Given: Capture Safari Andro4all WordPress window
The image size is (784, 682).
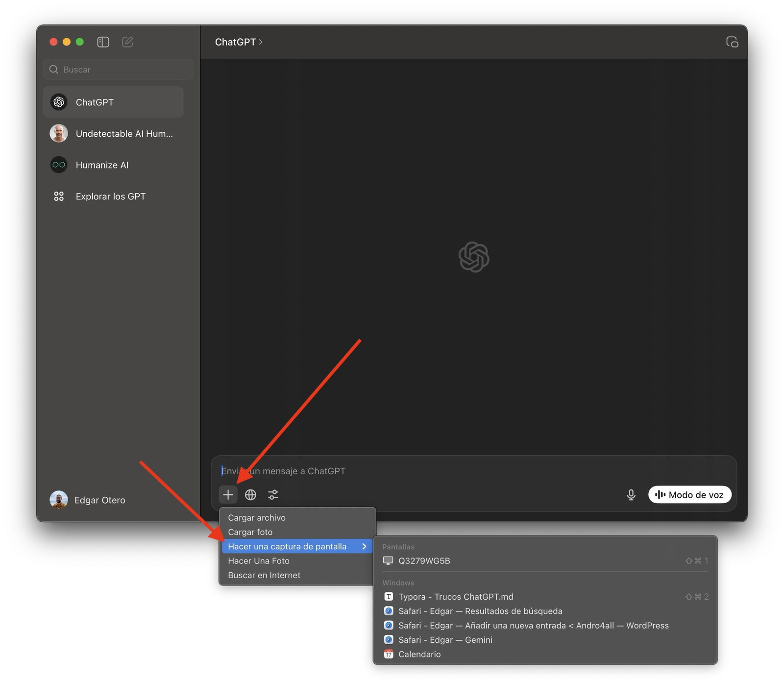Looking at the screenshot, I should [x=545, y=626].
